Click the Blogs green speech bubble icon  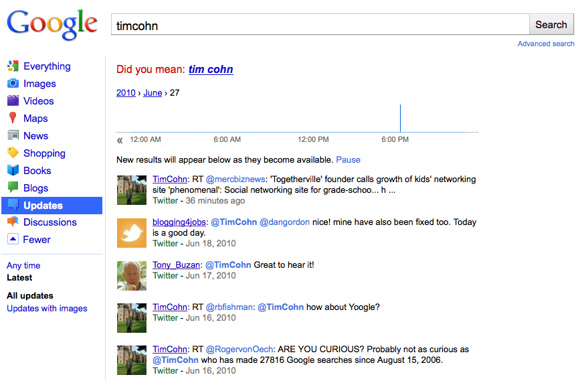[x=13, y=188]
